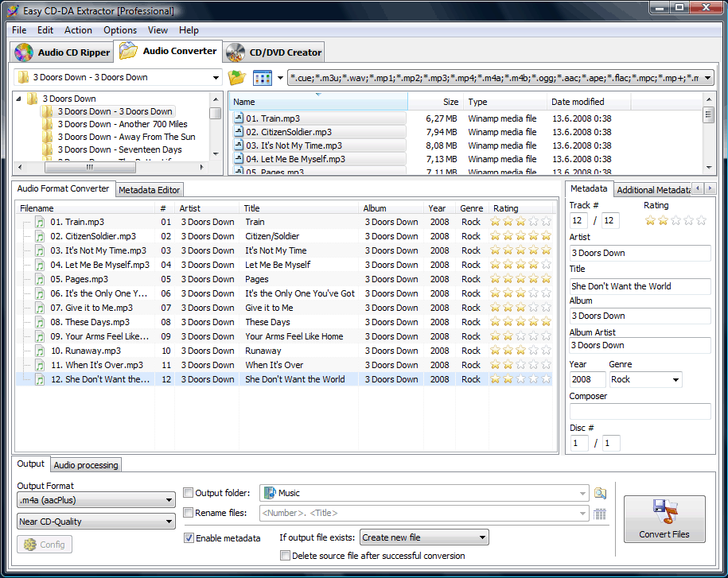Click file icon of 02. CitizenSoldier.mp3 in browser
The width and height of the screenshot is (728, 578).
click(239, 132)
